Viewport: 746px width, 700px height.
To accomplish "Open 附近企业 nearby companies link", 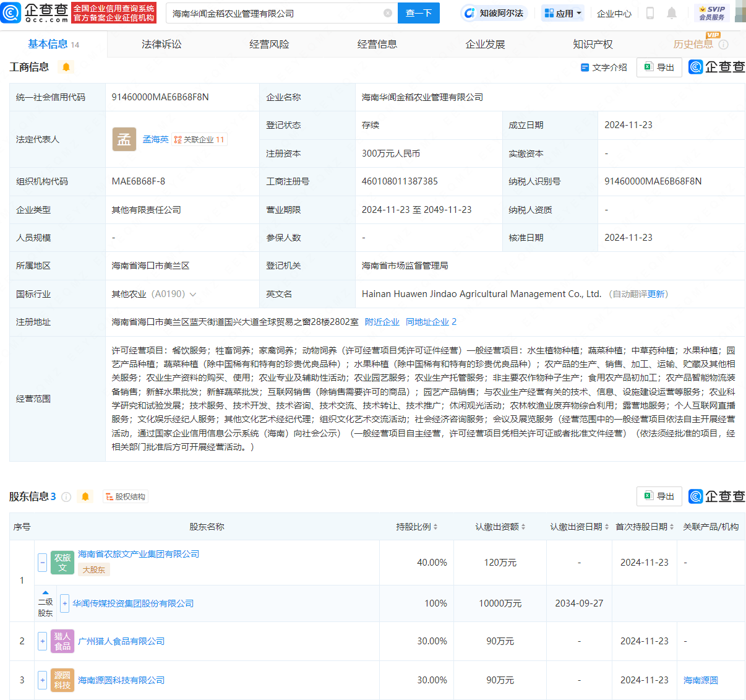I will pos(382,322).
